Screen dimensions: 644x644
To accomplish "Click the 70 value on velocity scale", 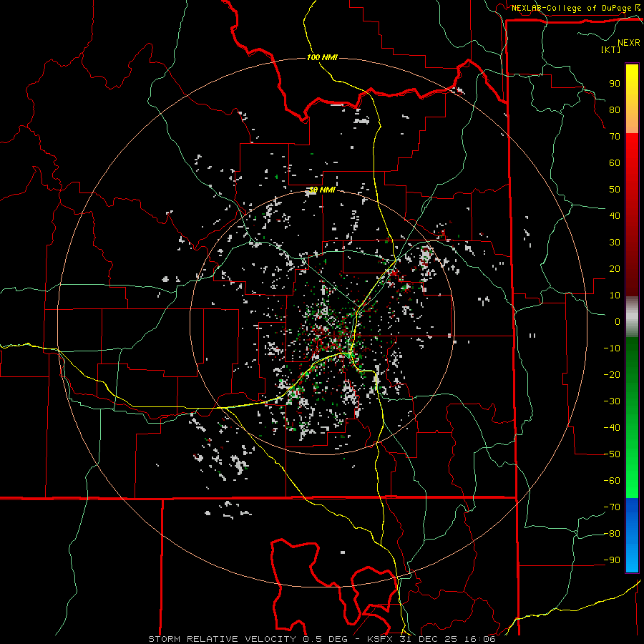I will click(615, 137).
